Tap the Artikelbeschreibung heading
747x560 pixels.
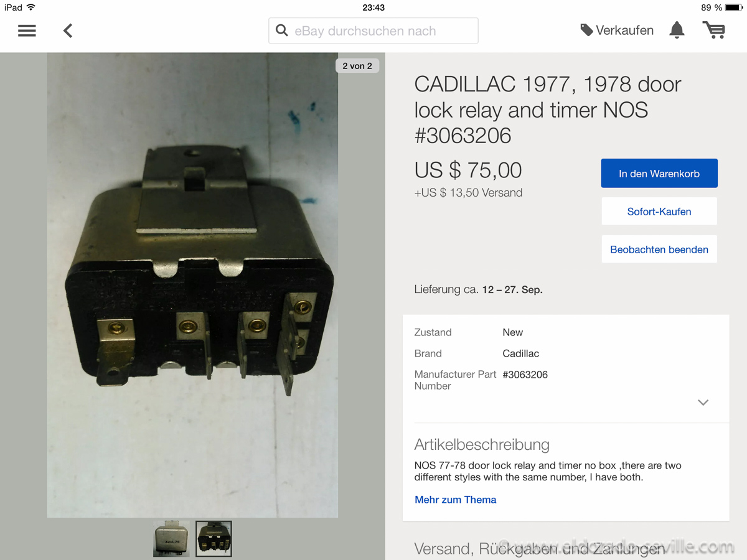coord(482,445)
